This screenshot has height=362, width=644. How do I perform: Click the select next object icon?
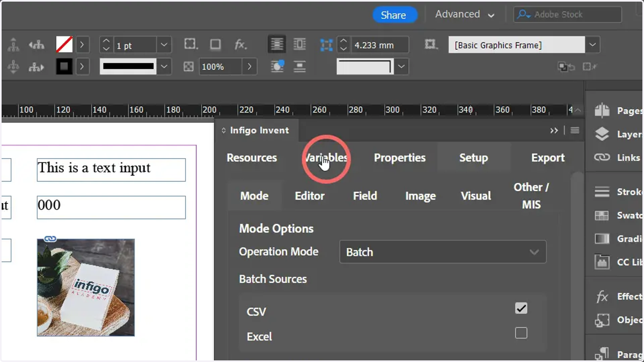click(x=36, y=67)
